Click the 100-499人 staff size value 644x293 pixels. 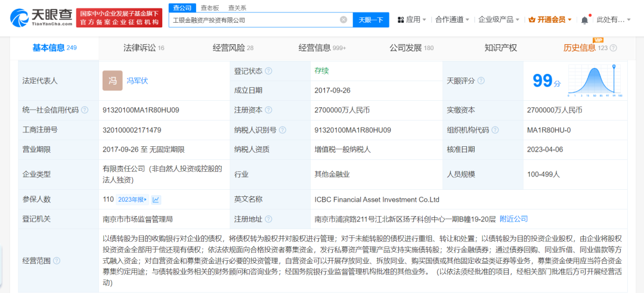544,174
